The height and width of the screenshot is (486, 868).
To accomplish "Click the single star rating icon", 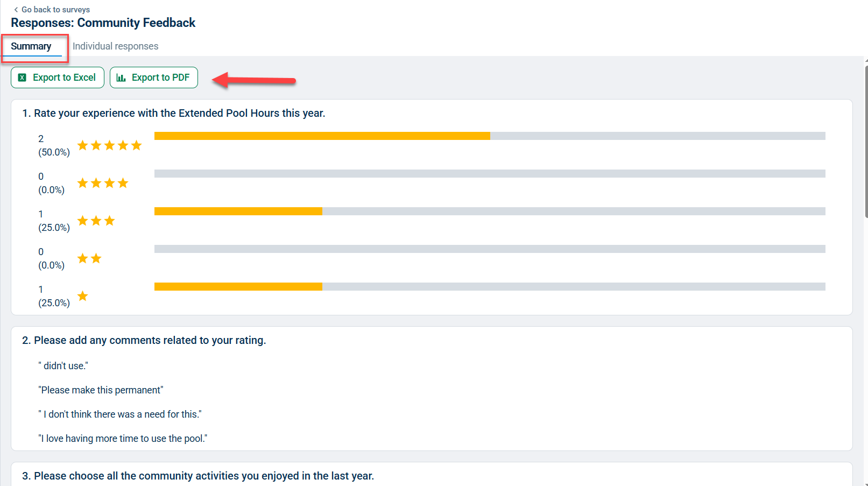I will pos(82,296).
